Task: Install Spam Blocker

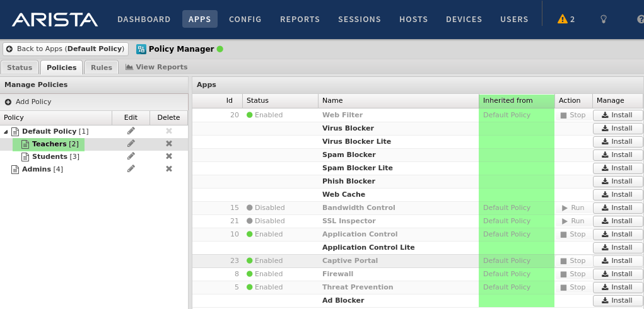Action: coord(618,154)
